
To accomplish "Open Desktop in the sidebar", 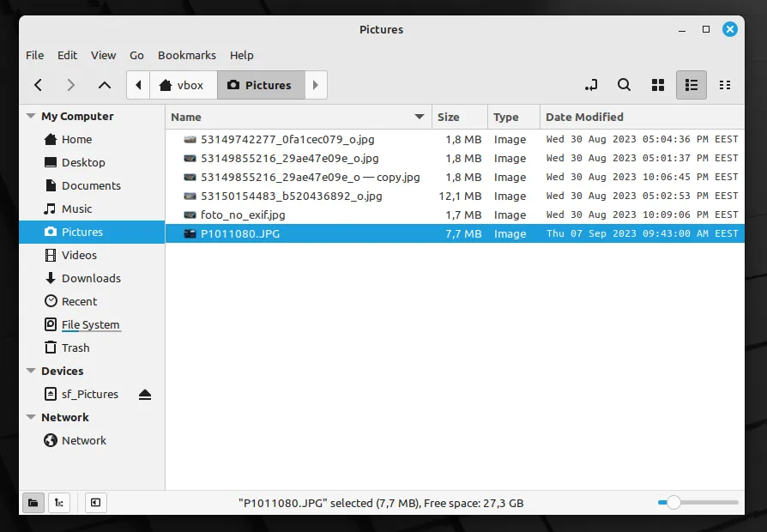I will point(92,162).
